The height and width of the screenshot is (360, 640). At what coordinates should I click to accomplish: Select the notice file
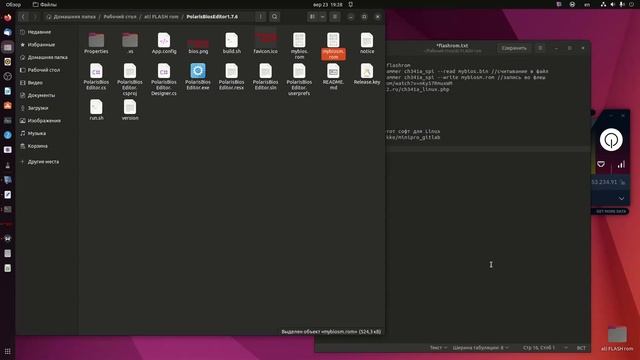point(367,43)
